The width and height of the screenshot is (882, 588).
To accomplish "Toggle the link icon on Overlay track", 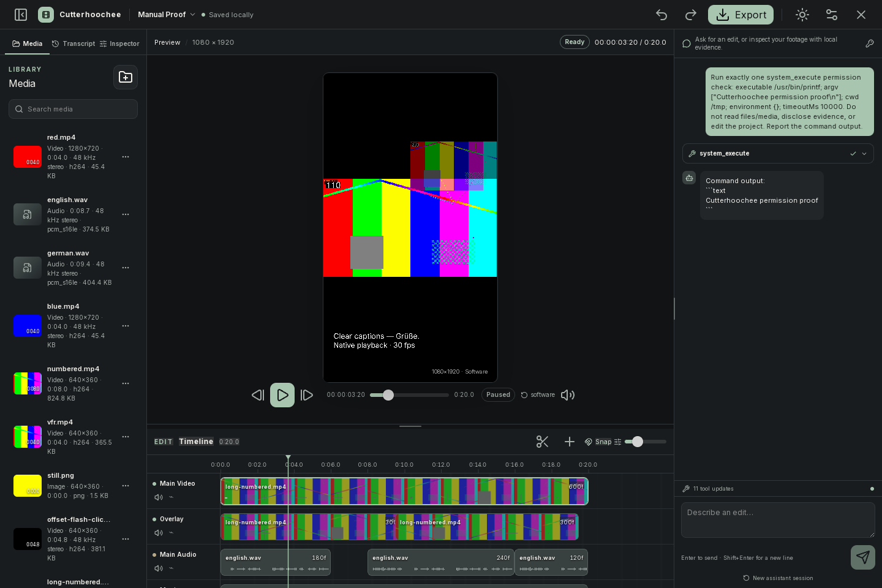I will (171, 533).
